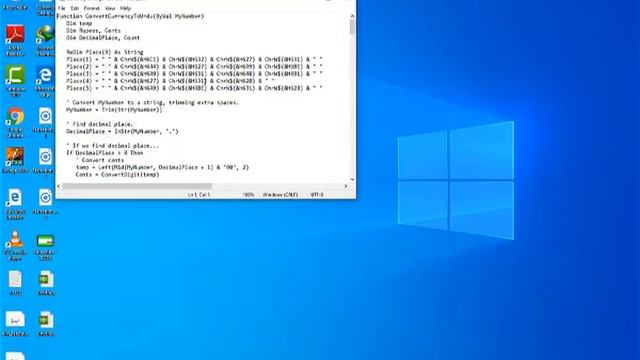
Task: Open the File menu in Notepad
Action: click(x=62, y=8)
